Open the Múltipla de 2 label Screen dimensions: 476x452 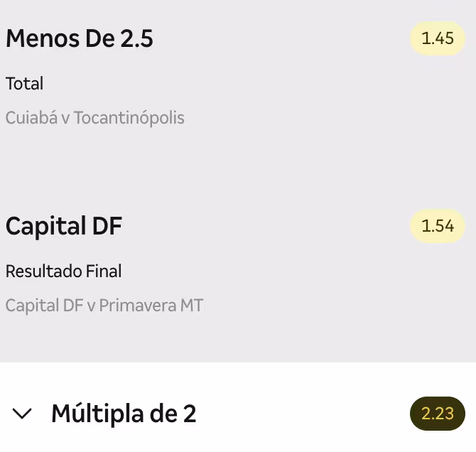pyautogui.click(x=124, y=414)
